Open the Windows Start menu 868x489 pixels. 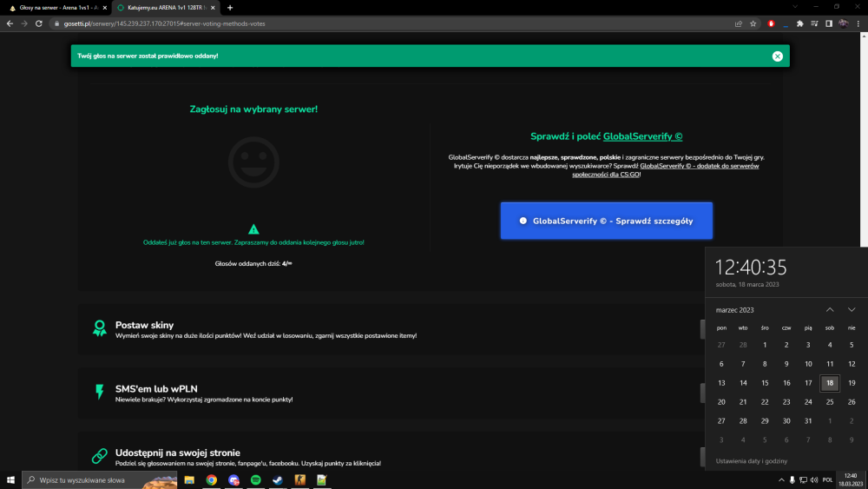(x=10, y=480)
